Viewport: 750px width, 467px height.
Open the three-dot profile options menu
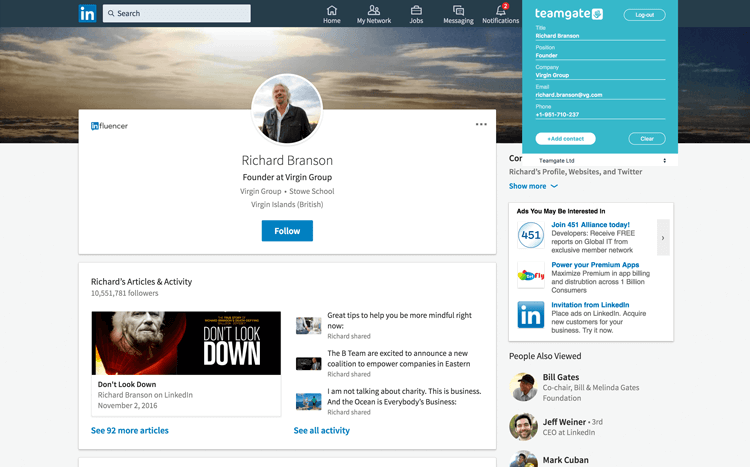[x=481, y=124]
